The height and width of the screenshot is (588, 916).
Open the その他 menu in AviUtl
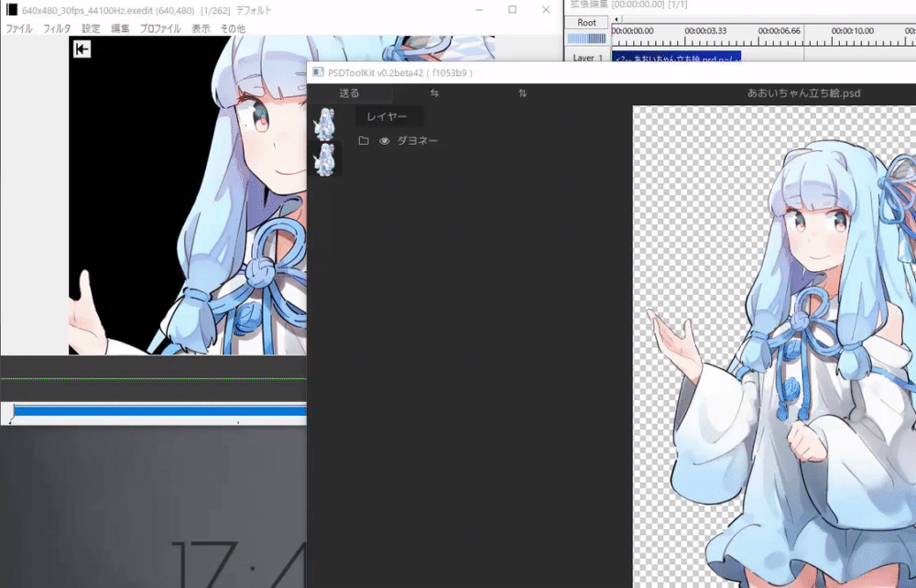click(x=233, y=28)
